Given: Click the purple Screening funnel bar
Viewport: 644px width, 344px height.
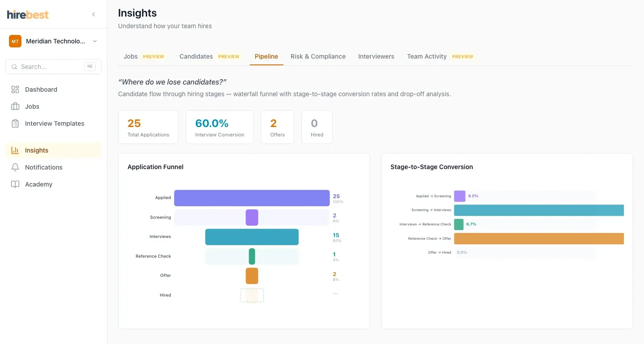Looking at the screenshot, I should coord(252,217).
